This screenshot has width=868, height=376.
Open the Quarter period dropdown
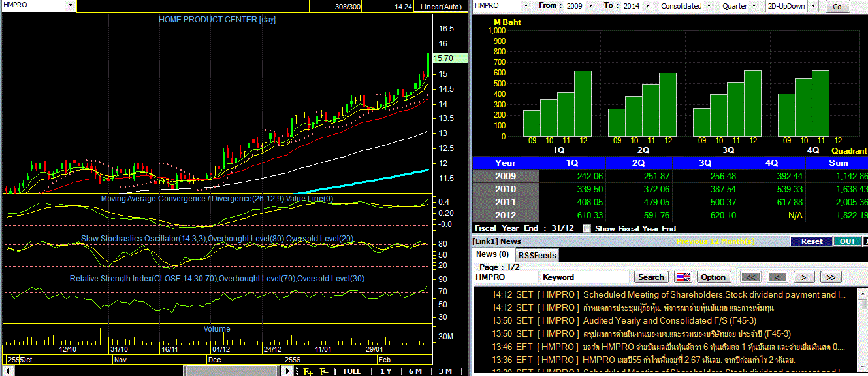(754, 5)
